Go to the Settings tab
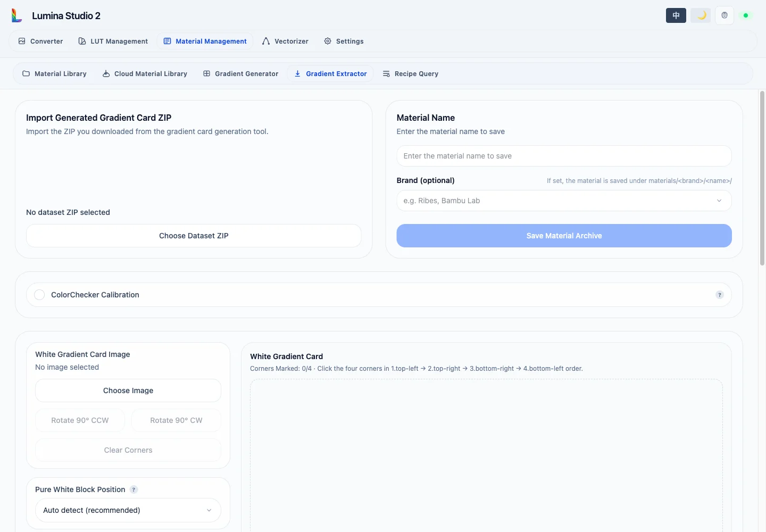766x532 pixels. click(x=344, y=41)
